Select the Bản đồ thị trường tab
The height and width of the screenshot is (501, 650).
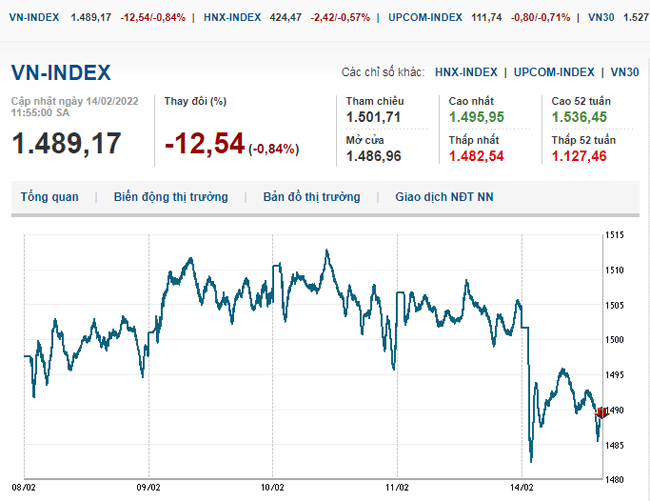pyautogui.click(x=311, y=197)
